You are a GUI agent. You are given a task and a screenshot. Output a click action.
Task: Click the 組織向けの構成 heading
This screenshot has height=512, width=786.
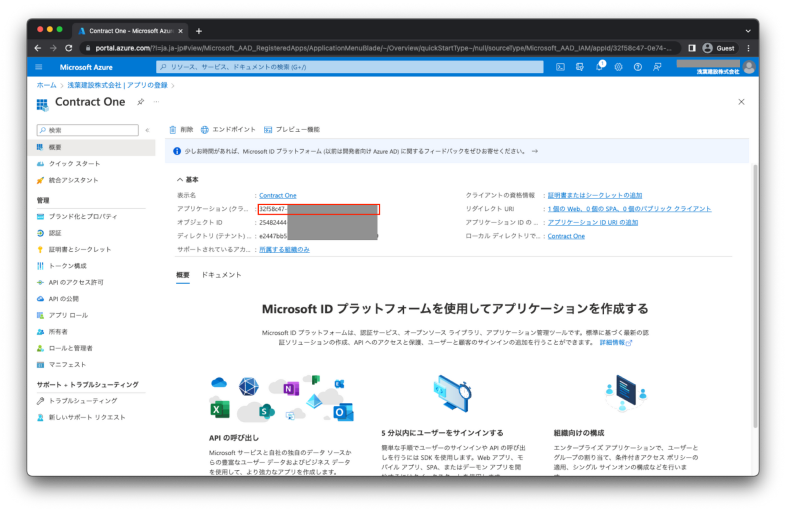(x=578, y=433)
